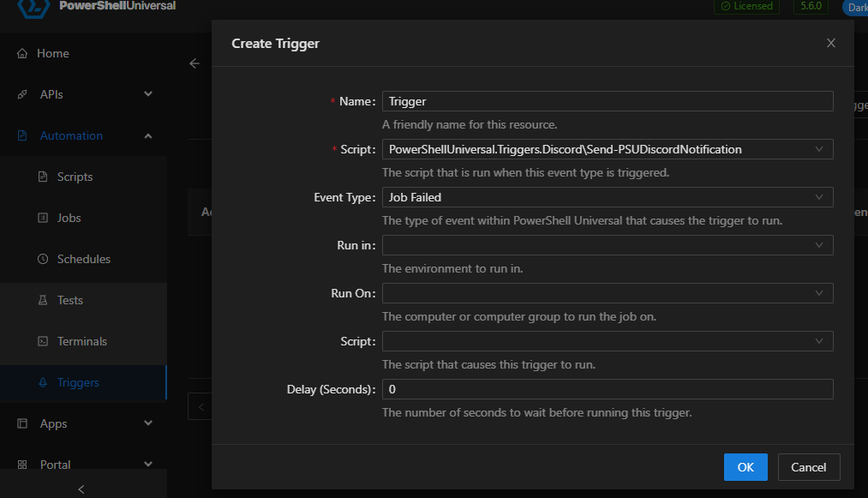The width and height of the screenshot is (868, 498).
Task: Click "A friendly name for this resource." text
Action: click(470, 124)
